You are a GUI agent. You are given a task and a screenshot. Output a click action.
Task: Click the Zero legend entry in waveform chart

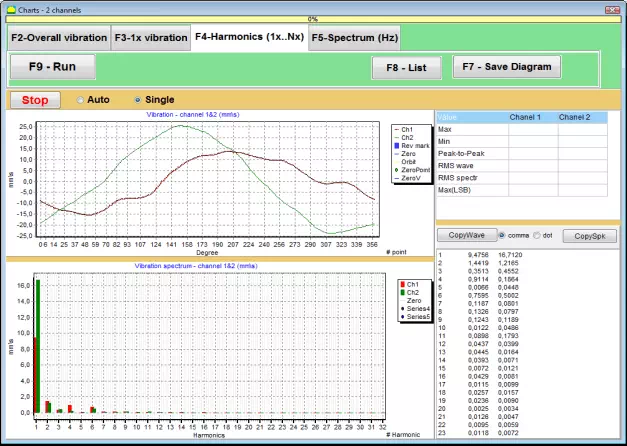pos(405,154)
